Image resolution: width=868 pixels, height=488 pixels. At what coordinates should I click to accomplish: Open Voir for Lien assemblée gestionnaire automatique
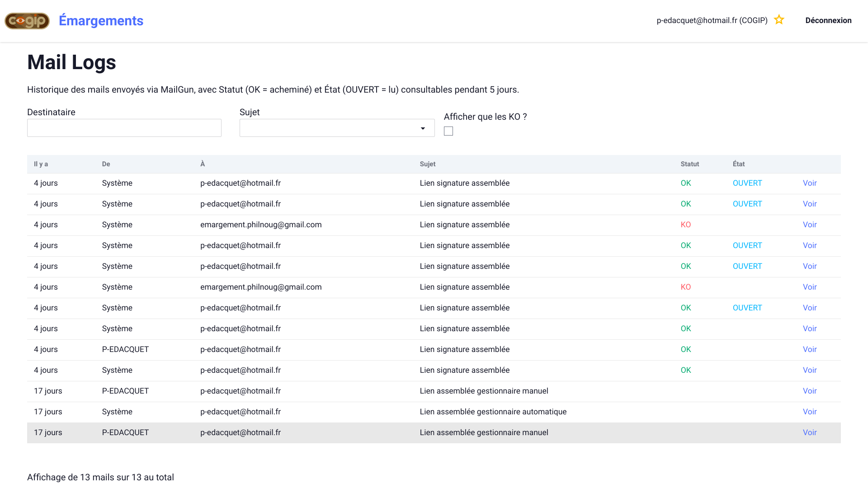pyautogui.click(x=809, y=412)
